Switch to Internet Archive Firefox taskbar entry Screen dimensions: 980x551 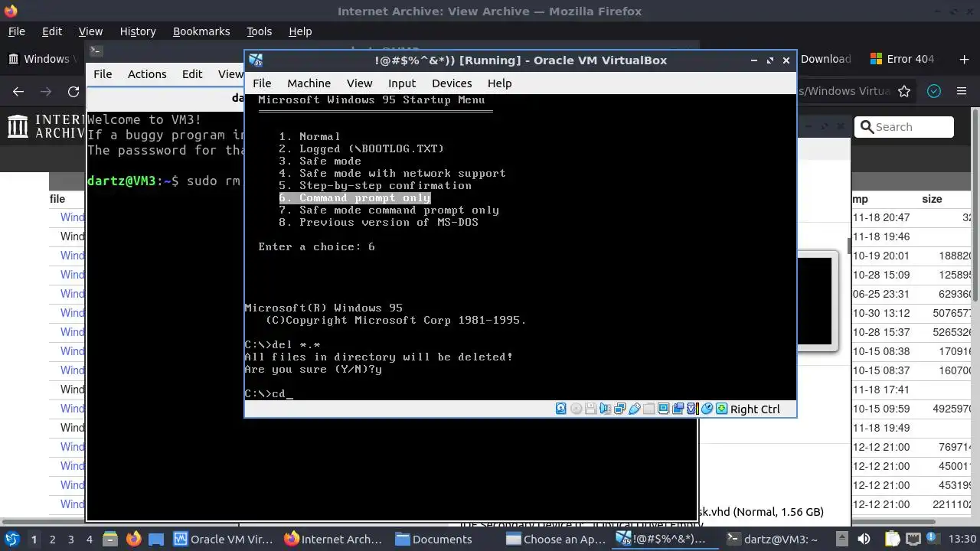pyautogui.click(x=333, y=540)
